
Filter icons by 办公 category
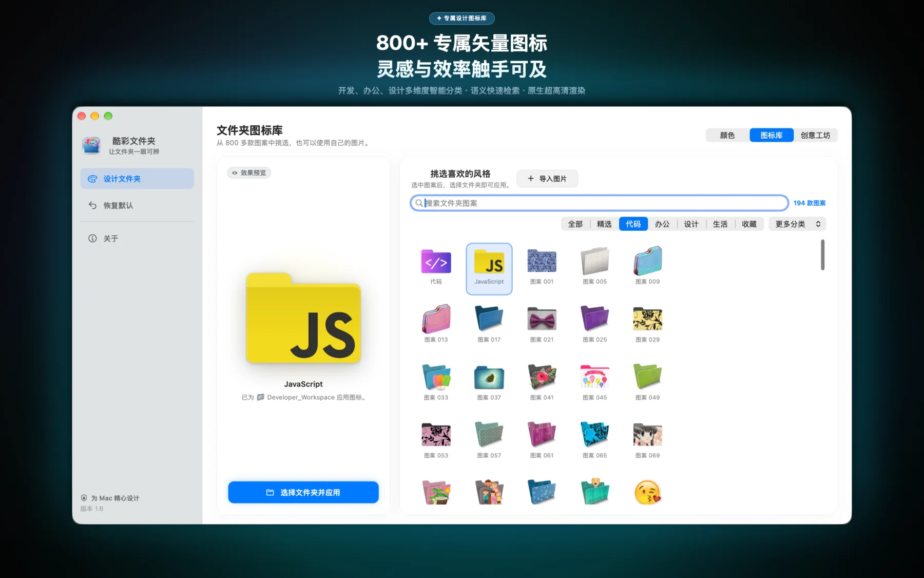662,224
